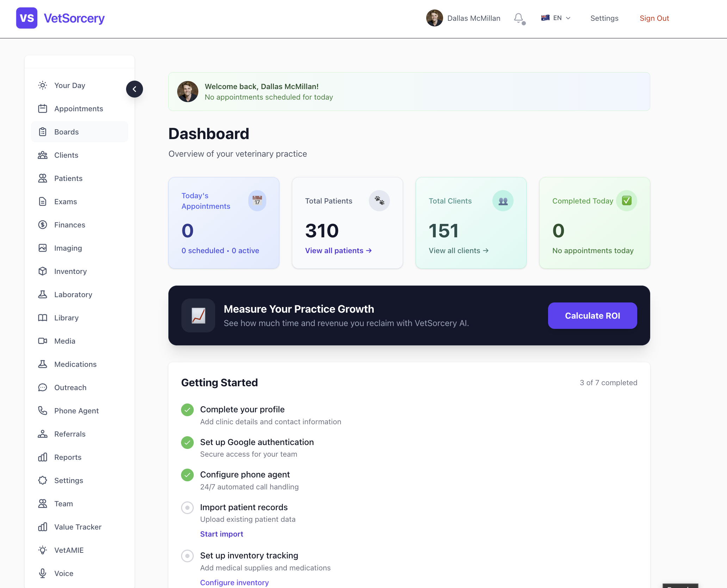The height and width of the screenshot is (588, 727).
Task: Click the growth chart icon in the ROI banner
Action: pos(198,315)
